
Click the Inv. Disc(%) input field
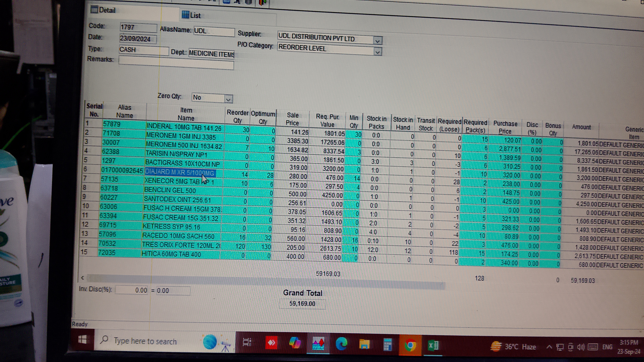click(131, 290)
